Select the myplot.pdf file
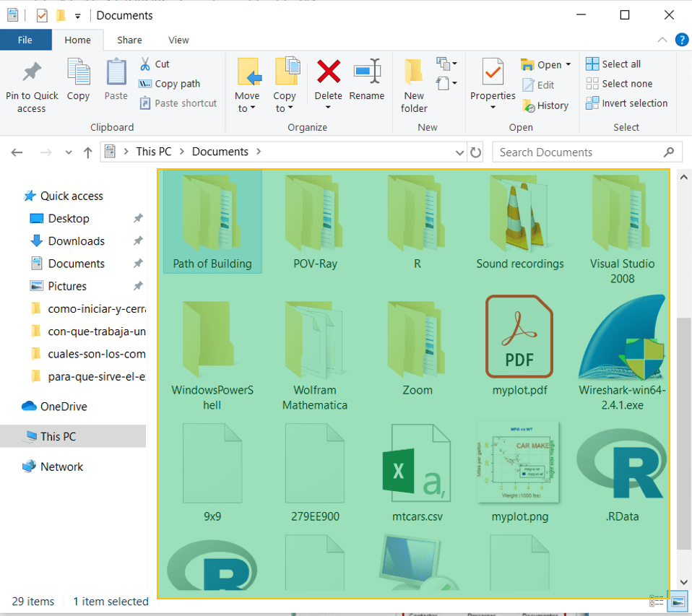Screen dimensions: 692x616 point(520,345)
